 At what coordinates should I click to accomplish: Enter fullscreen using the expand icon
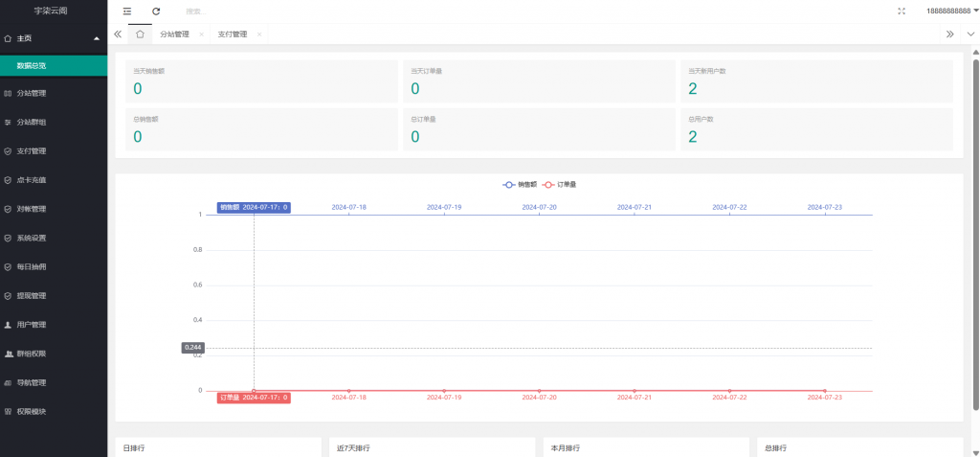point(902,11)
